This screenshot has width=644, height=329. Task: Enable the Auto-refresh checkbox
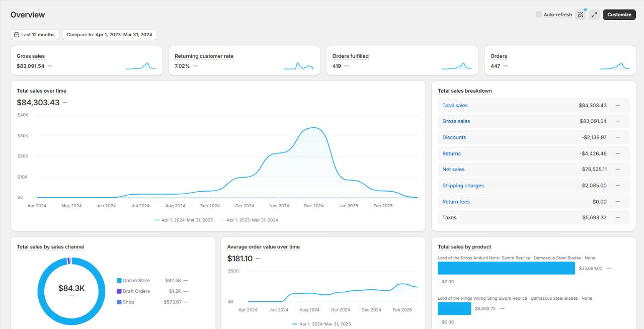point(539,15)
